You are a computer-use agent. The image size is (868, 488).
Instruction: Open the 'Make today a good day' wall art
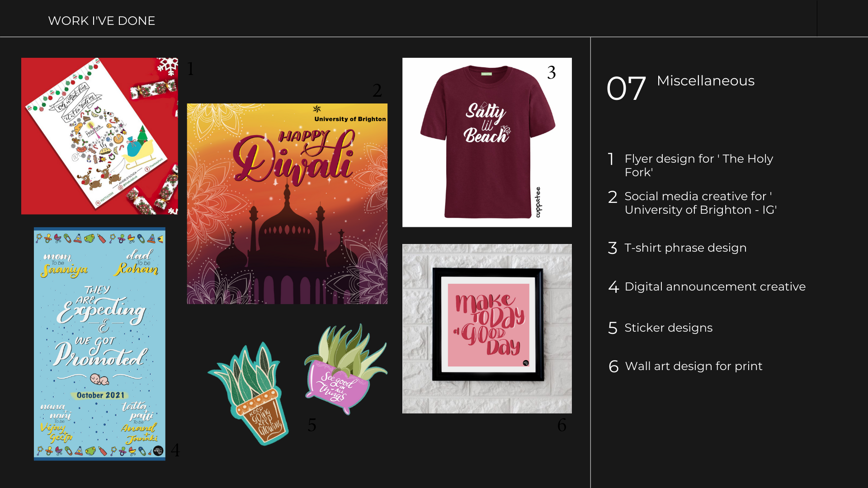point(487,328)
